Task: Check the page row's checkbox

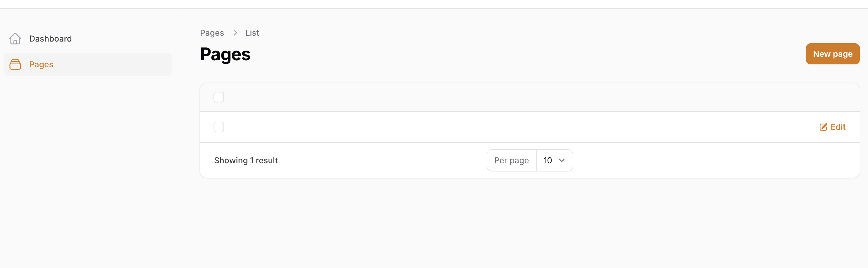Action: point(219,127)
